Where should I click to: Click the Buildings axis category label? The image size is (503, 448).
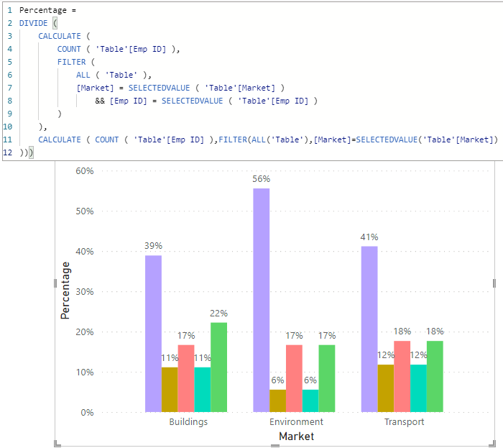[188, 421]
